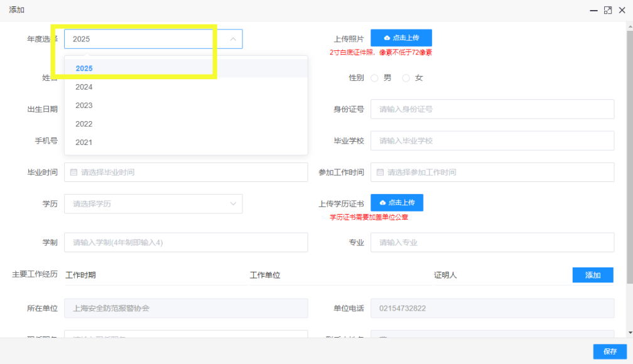The width and height of the screenshot is (633, 364).
Task: Close the 添加 dialog
Action: tap(622, 10)
